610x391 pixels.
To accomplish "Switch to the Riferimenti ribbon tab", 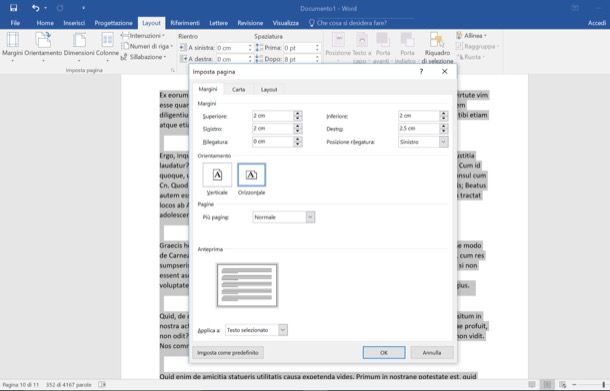I will click(x=185, y=23).
